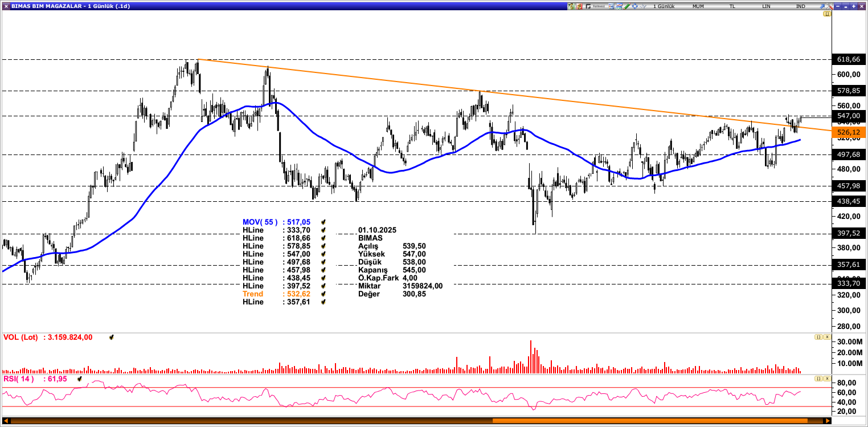Click the blue arrow detach icon
Image resolution: width=868 pixels, height=427 pixels.
(x=822, y=6)
